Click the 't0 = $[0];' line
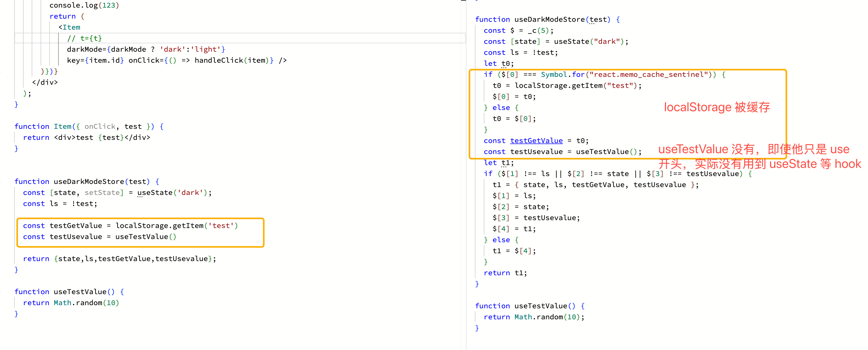The height and width of the screenshot is (350, 868). click(x=514, y=119)
